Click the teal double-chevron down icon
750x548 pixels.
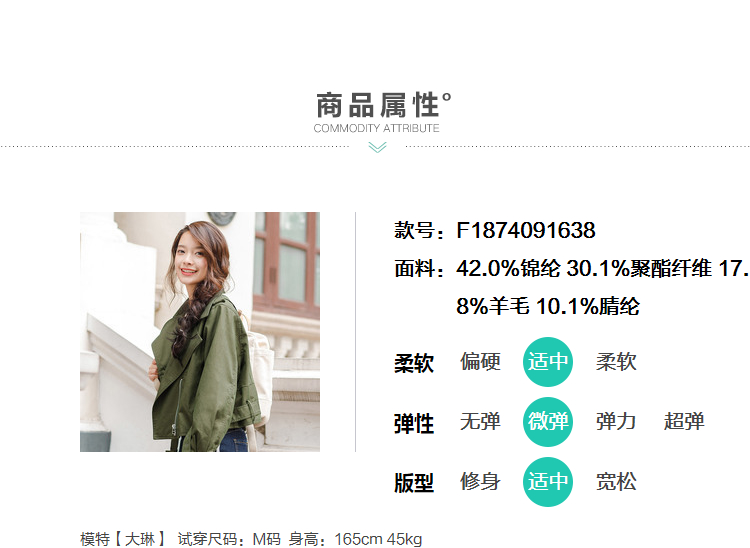377,147
